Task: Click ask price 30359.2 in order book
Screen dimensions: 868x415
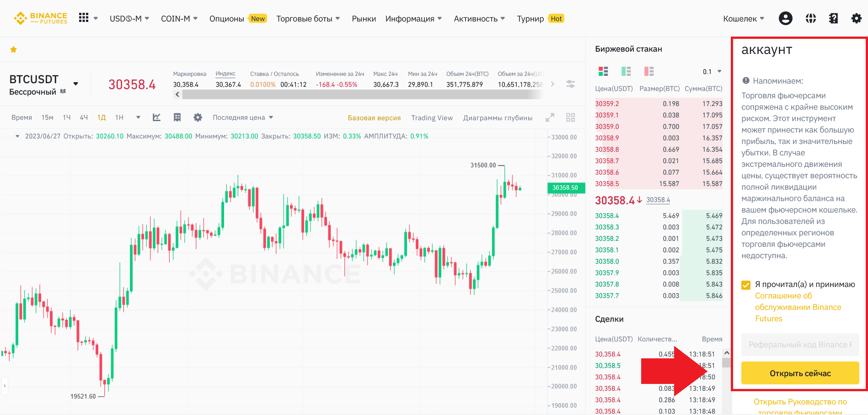Action: point(607,104)
